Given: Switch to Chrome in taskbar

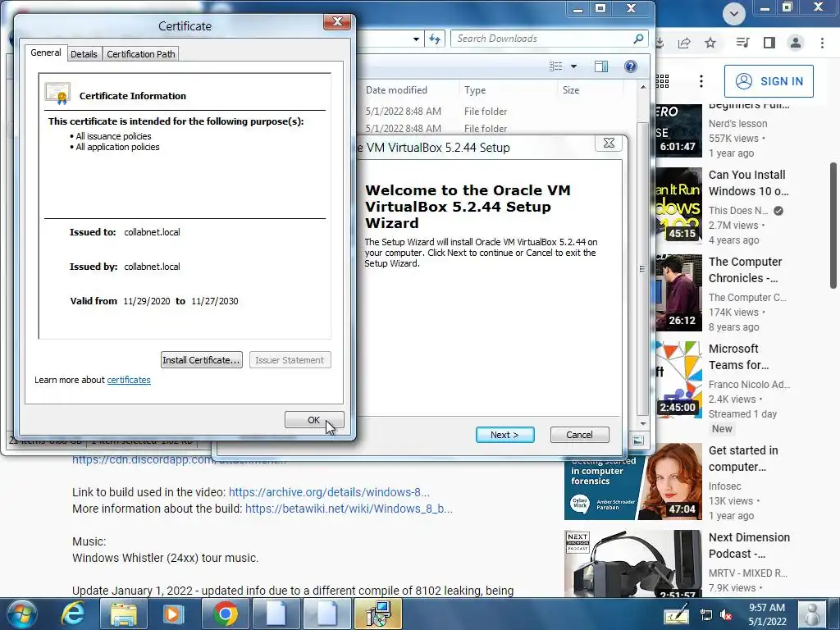Looking at the screenshot, I should pyautogui.click(x=225, y=614).
